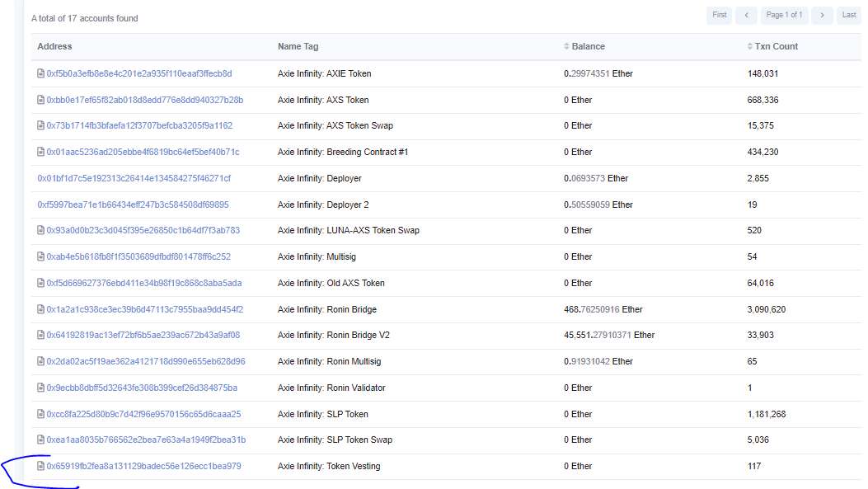Open Multisig address 0xab4e5b61 link
The image size is (868, 489).
(138, 256)
